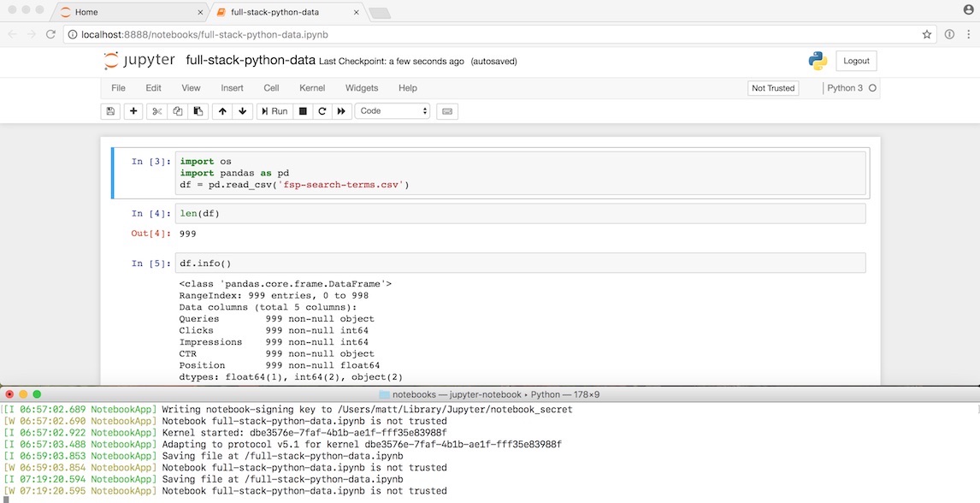980x503 pixels.
Task: Click the Not Trusted status indicator
Action: tap(772, 87)
